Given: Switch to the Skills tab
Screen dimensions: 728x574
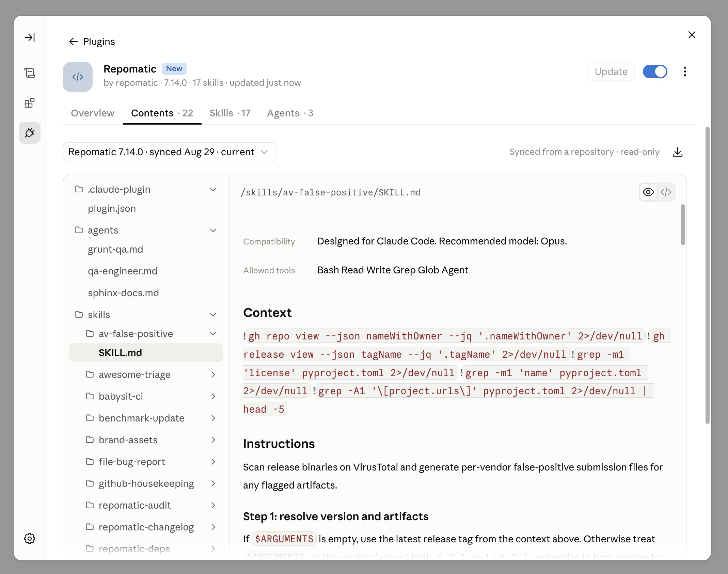Looking at the screenshot, I should pyautogui.click(x=230, y=113).
